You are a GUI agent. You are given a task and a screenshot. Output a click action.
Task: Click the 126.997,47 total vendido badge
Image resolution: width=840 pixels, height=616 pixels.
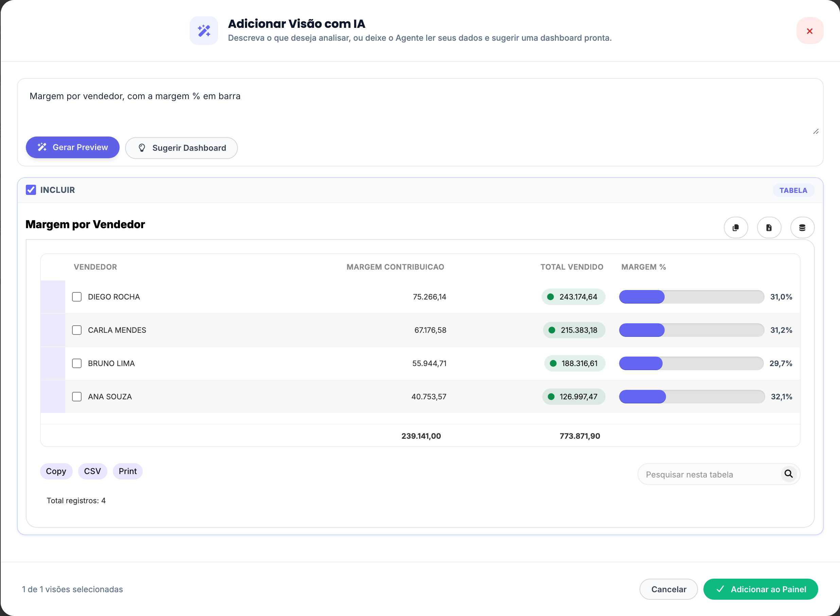pyautogui.click(x=574, y=396)
